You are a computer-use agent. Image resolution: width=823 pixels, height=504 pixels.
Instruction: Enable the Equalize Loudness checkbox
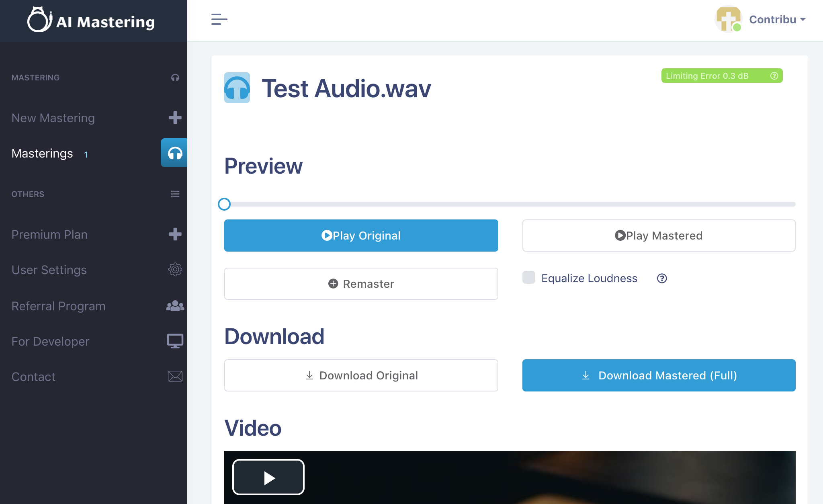coord(529,277)
